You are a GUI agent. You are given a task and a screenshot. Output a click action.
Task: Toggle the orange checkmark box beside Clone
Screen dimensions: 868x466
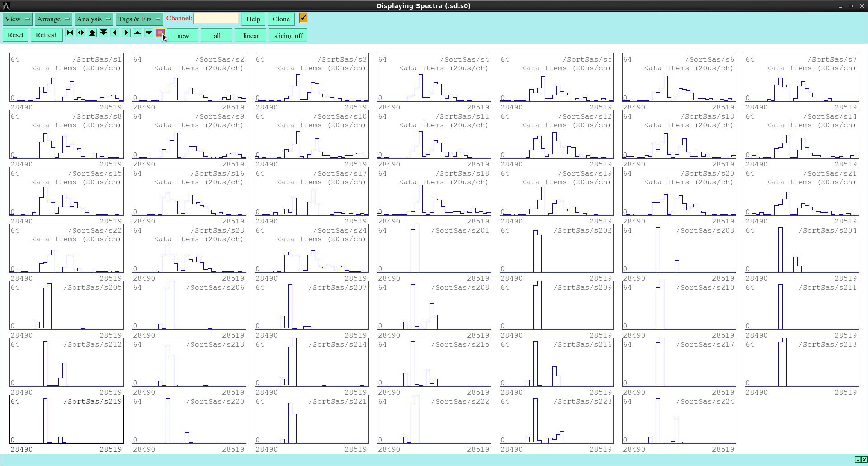pos(303,18)
